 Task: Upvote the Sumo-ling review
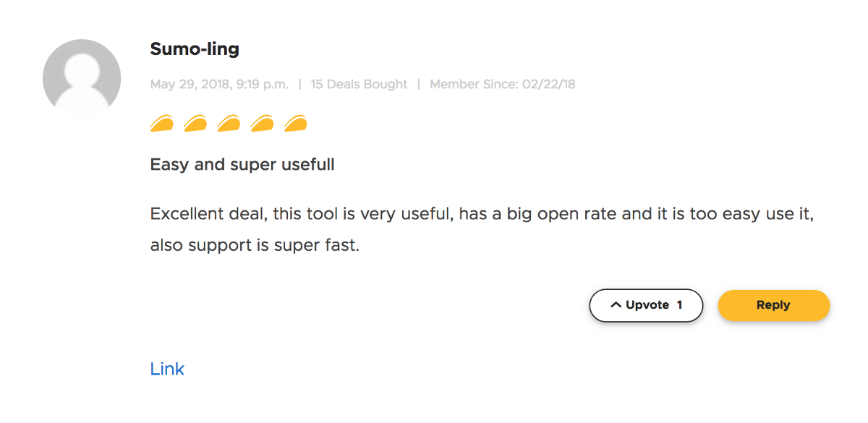tap(646, 305)
